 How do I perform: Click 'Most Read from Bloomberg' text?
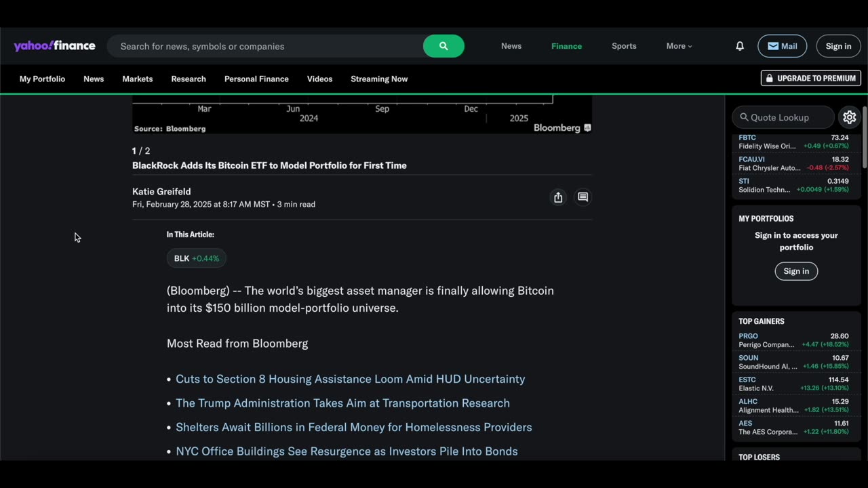click(x=237, y=344)
